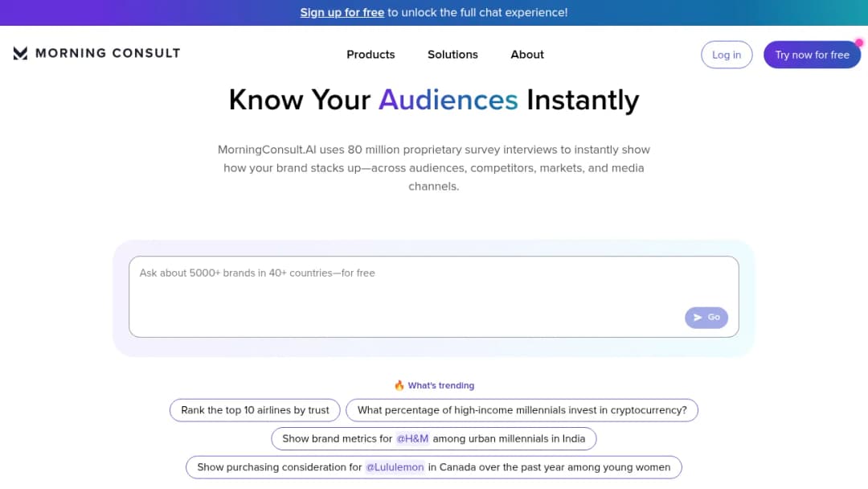Click the 'Know Your Audiences Instantly' heading
The width and height of the screenshot is (868, 489).
[434, 101]
